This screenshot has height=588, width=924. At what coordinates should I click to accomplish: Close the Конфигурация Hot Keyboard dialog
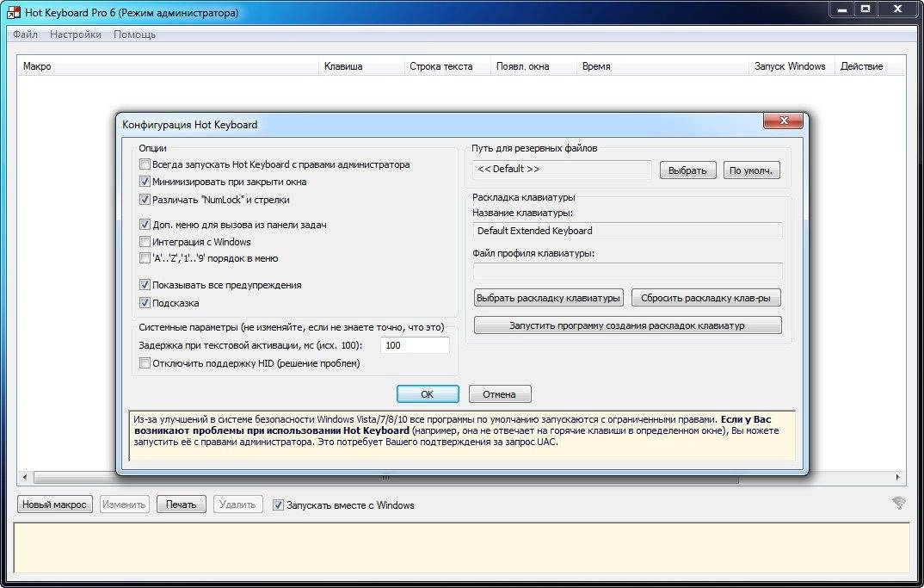(x=783, y=121)
